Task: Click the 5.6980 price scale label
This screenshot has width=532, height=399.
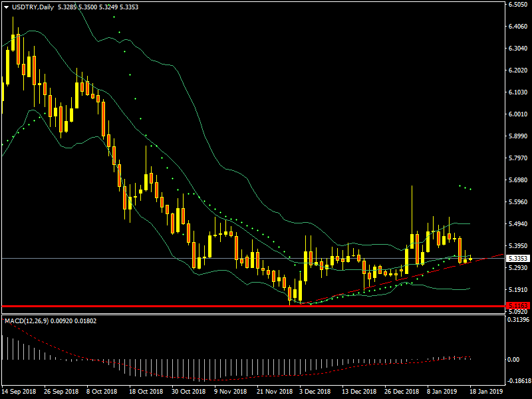Action: coord(517,180)
